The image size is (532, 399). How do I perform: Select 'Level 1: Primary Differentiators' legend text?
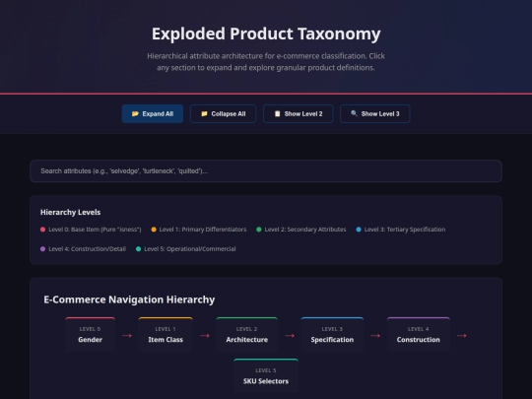pyautogui.click(x=203, y=230)
